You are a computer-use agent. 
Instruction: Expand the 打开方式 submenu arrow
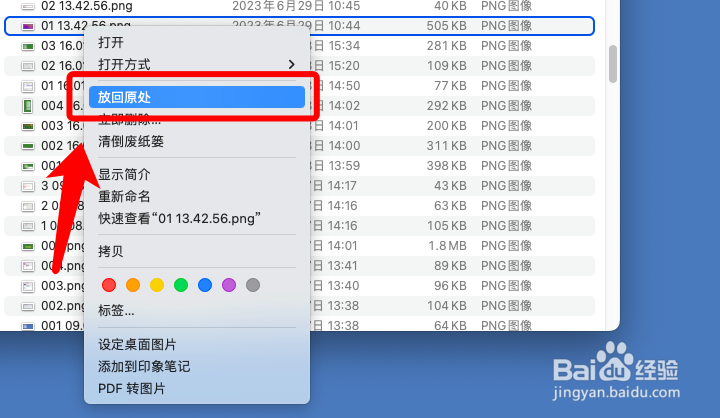(x=291, y=65)
